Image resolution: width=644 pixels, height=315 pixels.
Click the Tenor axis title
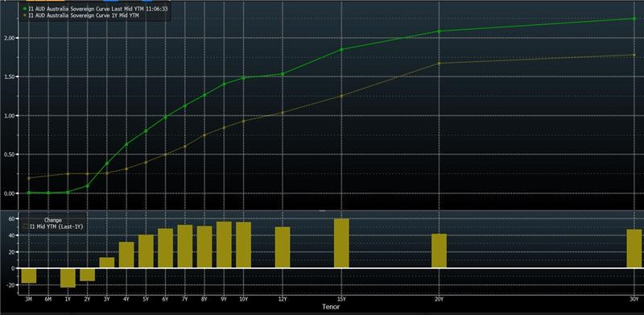click(x=331, y=306)
